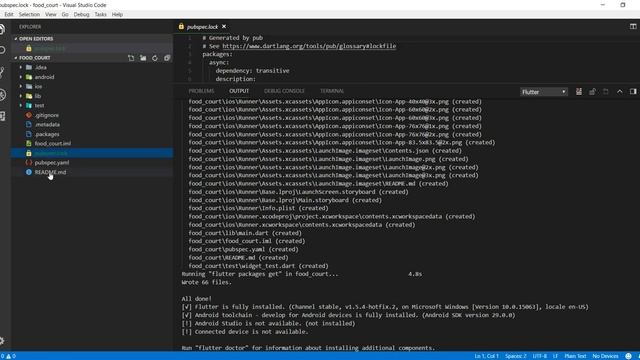This screenshot has width=640, height=360.
Task: Open the README.md file
Action: click(50, 172)
